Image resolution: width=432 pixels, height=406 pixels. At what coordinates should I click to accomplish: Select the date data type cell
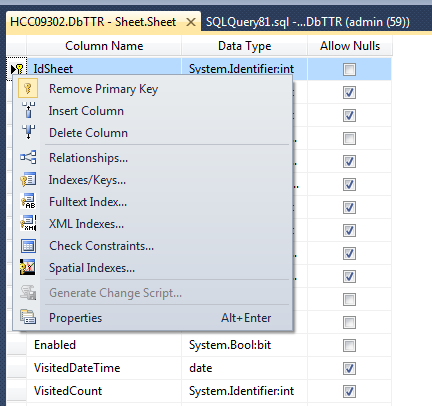pyautogui.click(x=244, y=368)
